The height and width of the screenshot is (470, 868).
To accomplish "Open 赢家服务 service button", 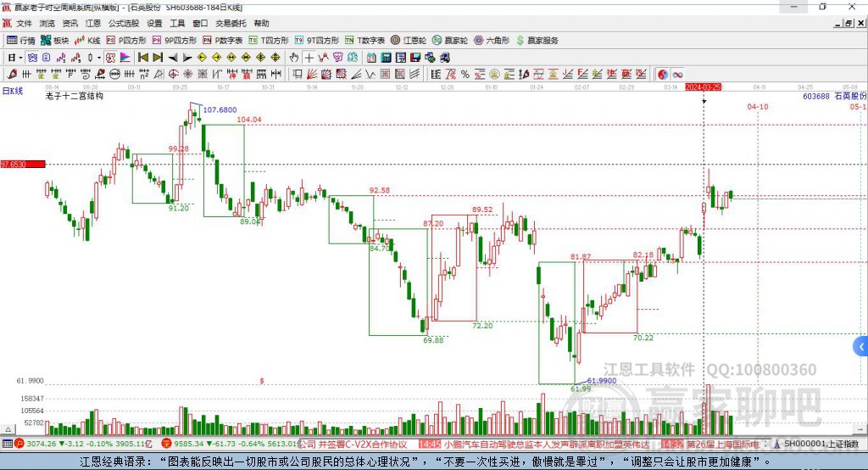I will tap(537, 41).
